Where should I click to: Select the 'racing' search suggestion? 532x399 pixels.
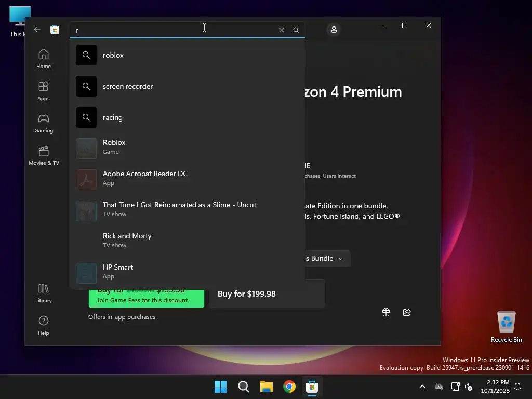[187, 117]
